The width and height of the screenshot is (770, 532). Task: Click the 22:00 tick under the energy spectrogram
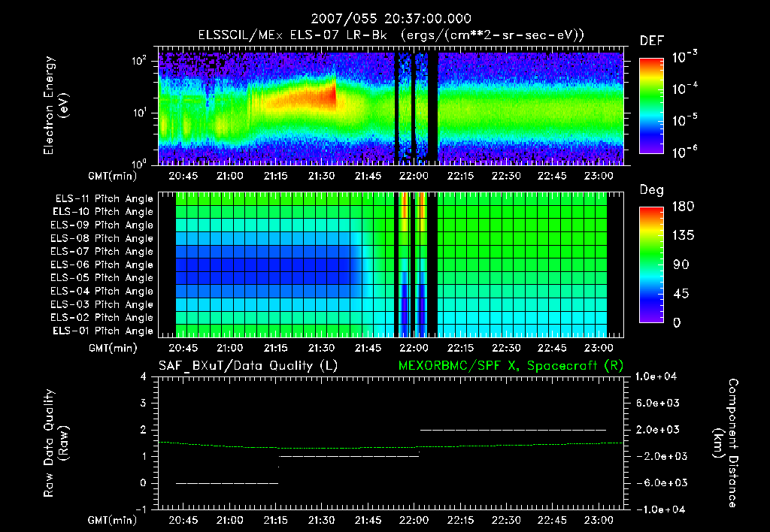click(414, 176)
